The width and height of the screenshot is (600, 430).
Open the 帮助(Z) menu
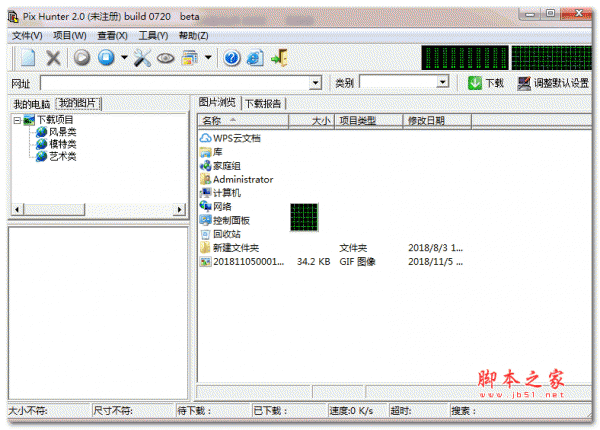194,36
